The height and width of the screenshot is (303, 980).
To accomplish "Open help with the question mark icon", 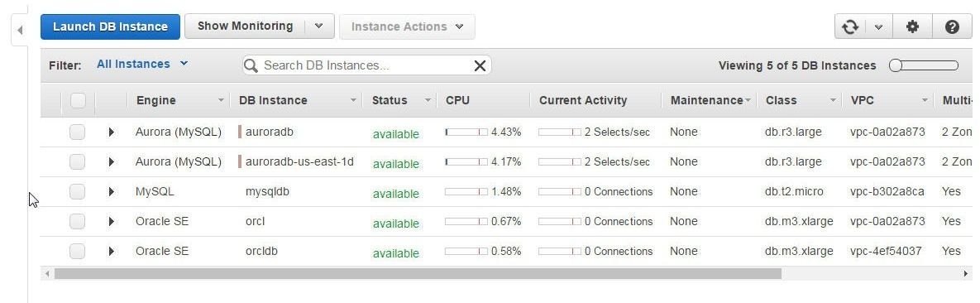I will tap(952, 27).
